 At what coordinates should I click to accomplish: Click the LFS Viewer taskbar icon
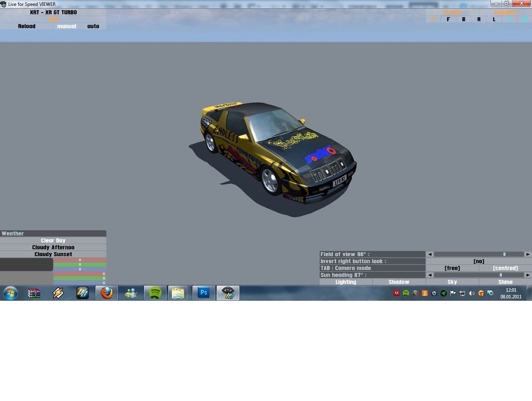[x=228, y=293]
